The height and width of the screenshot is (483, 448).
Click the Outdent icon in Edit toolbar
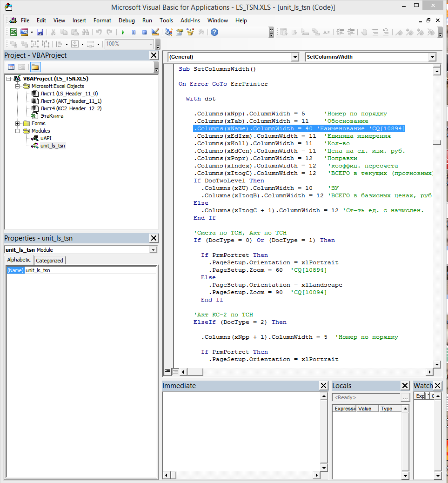(x=351, y=32)
